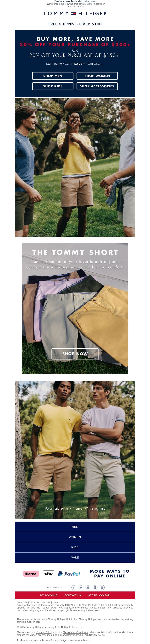Click the PayPal logo
Screen dimensions: 150x644
(x=69, y=574)
